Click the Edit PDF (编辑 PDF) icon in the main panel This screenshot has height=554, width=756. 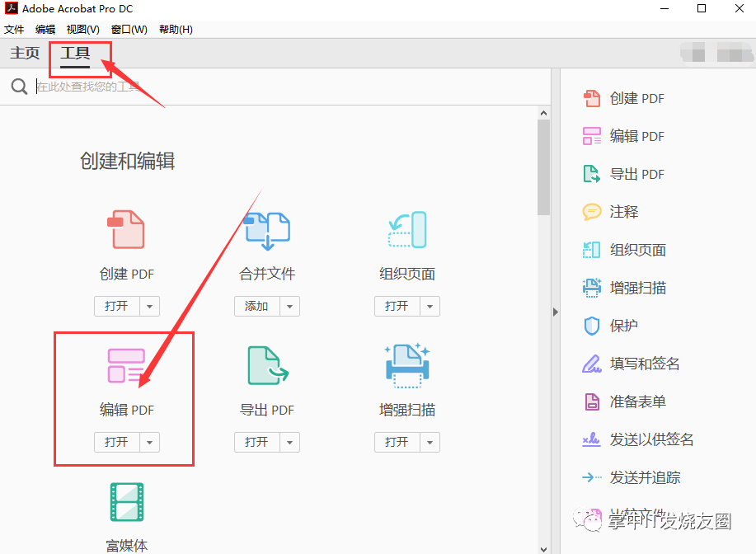tap(126, 366)
